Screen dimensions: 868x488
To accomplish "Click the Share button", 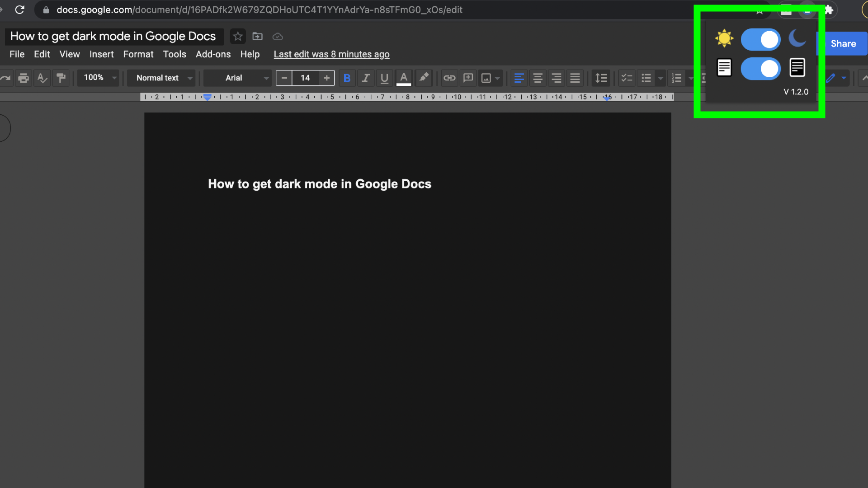I will point(844,43).
